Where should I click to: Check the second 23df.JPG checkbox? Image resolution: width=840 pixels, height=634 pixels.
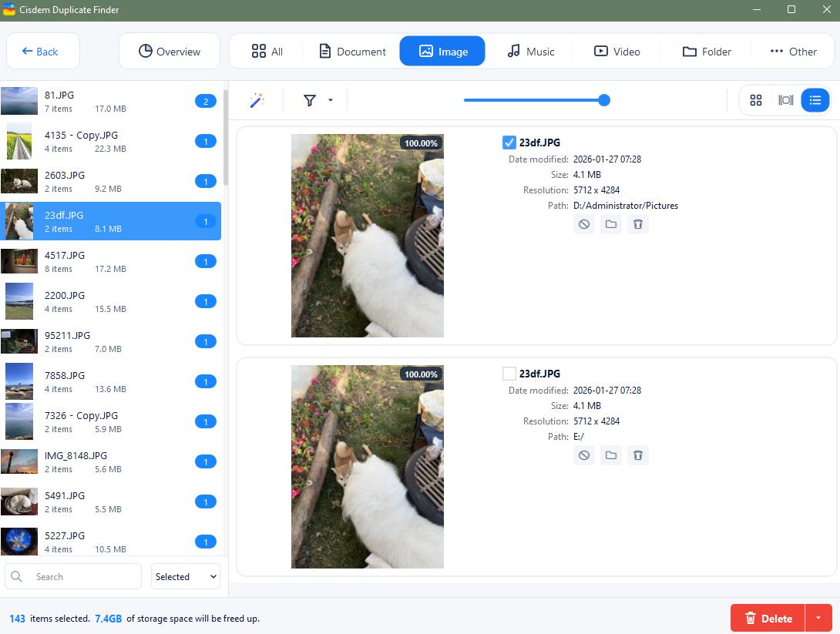[x=509, y=373]
